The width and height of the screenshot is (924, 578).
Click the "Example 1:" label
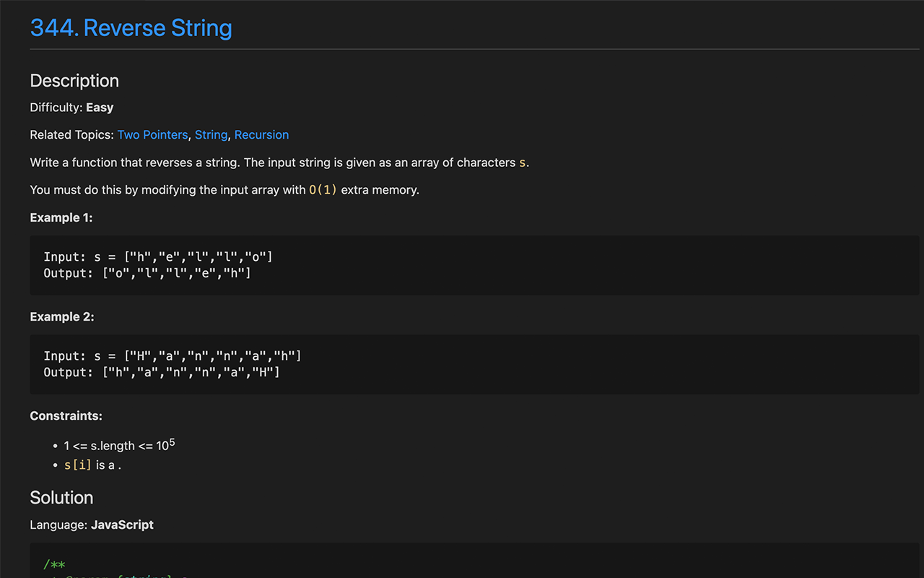pyautogui.click(x=61, y=217)
